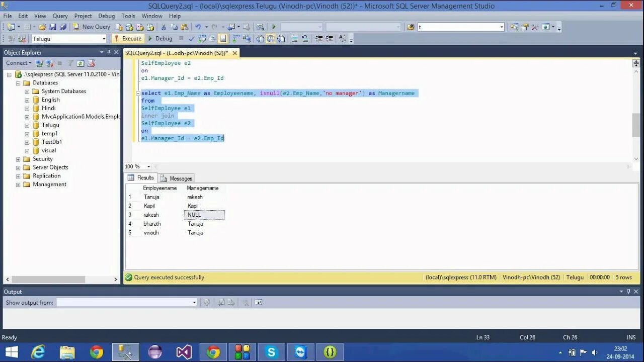The image size is (644, 362).
Task: Switch to the Messages tab
Action: 176,178
